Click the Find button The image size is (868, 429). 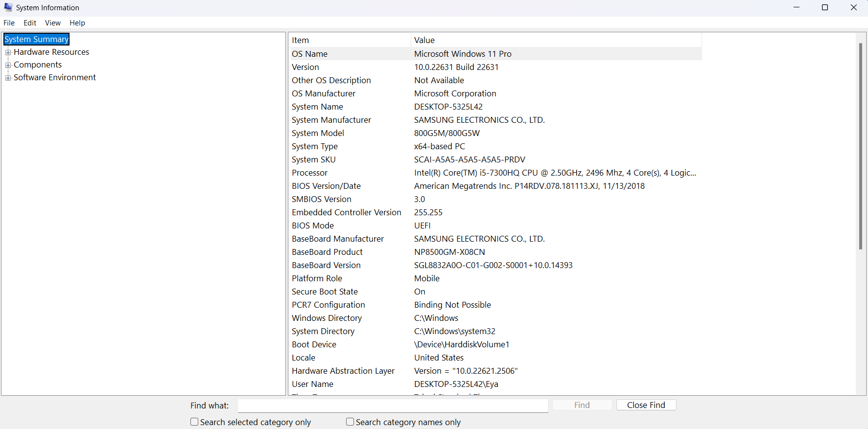pos(582,405)
